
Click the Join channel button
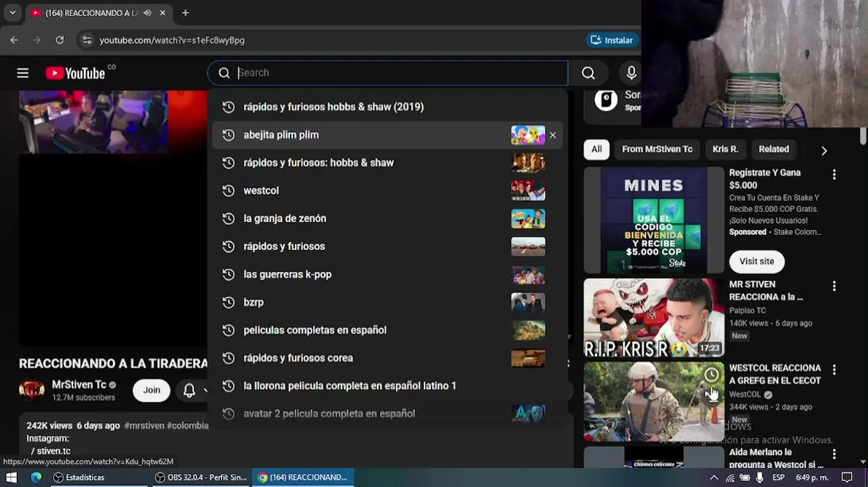(x=151, y=390)
